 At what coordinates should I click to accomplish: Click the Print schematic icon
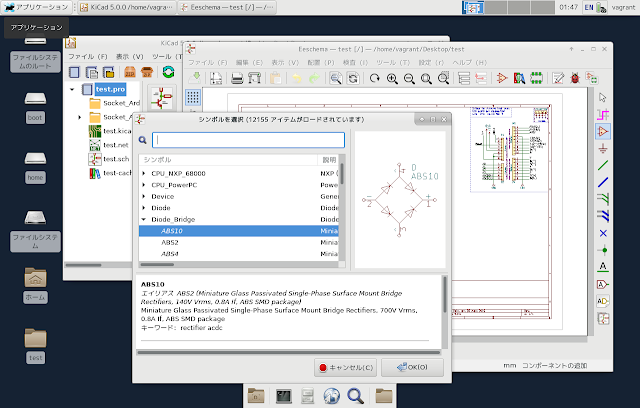pos(237,78)
